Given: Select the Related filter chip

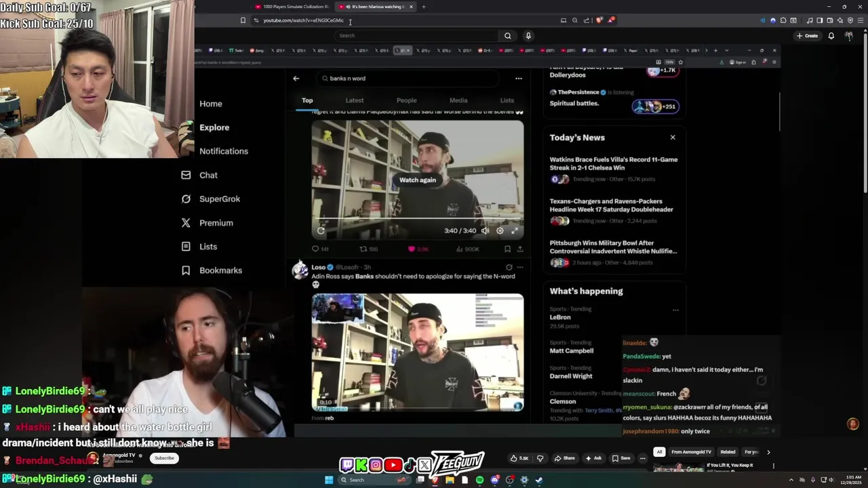Looking at the screenshot, I should [728, 452].
